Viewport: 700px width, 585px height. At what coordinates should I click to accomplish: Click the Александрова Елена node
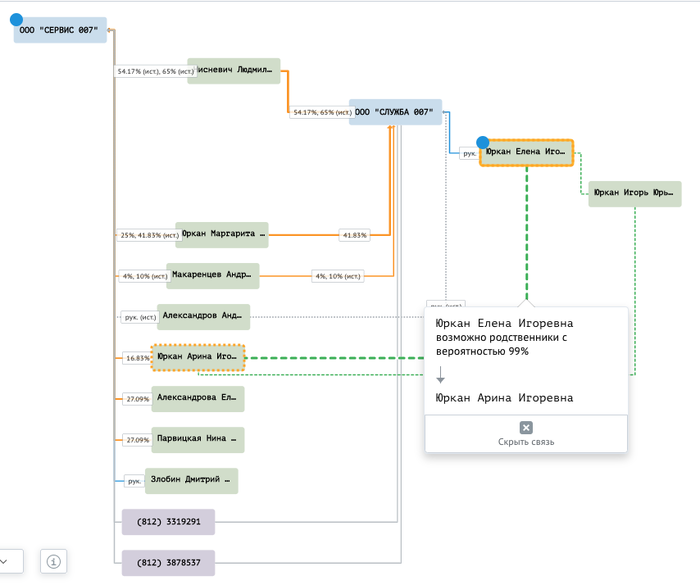click(x=198, y=398)
